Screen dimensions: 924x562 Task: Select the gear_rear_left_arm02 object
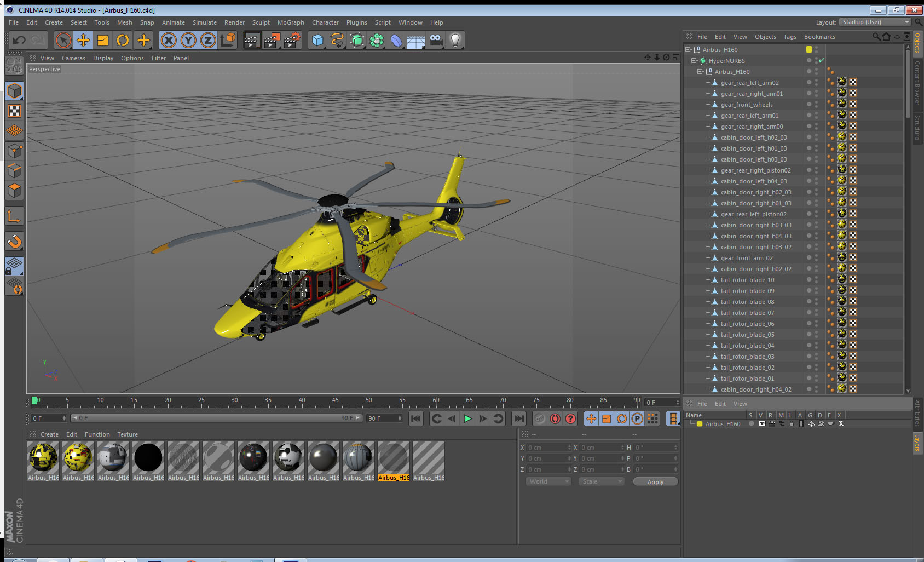click(749, 83)
